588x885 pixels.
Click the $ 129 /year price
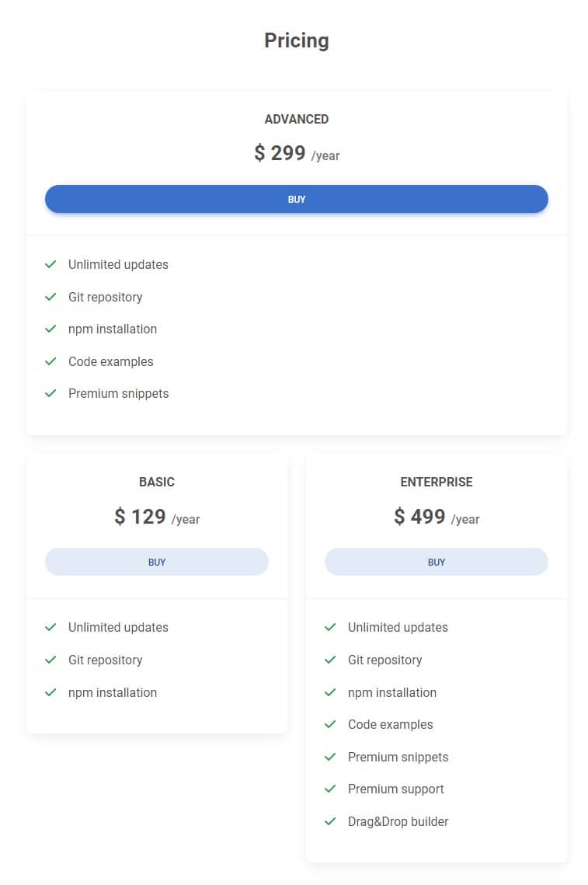pyautogui.click(x=156, y=517)
